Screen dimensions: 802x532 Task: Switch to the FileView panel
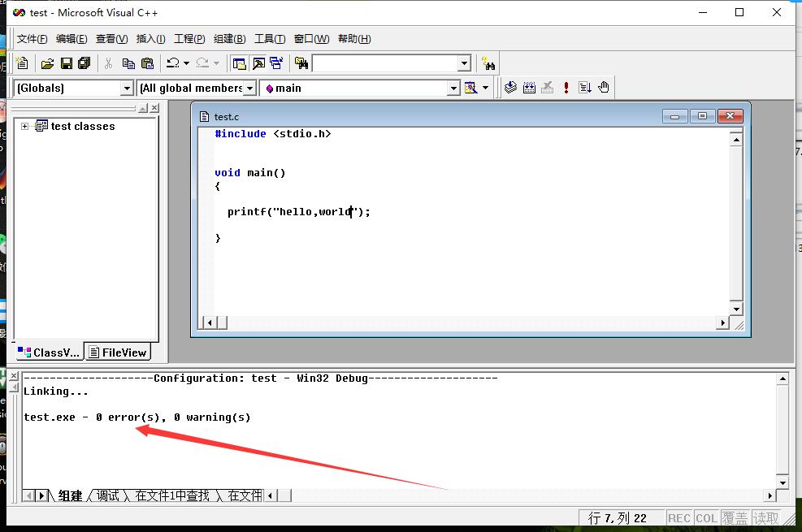tap(118, 352)
